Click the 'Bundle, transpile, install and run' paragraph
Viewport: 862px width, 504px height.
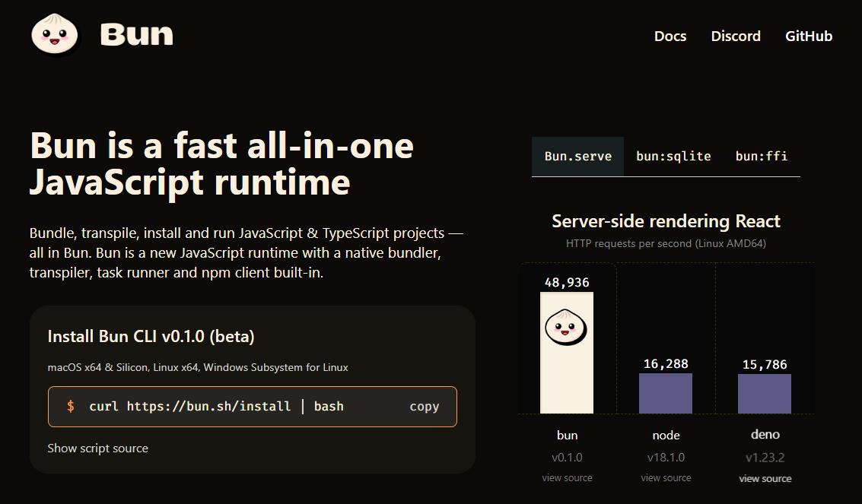(247, 253)
